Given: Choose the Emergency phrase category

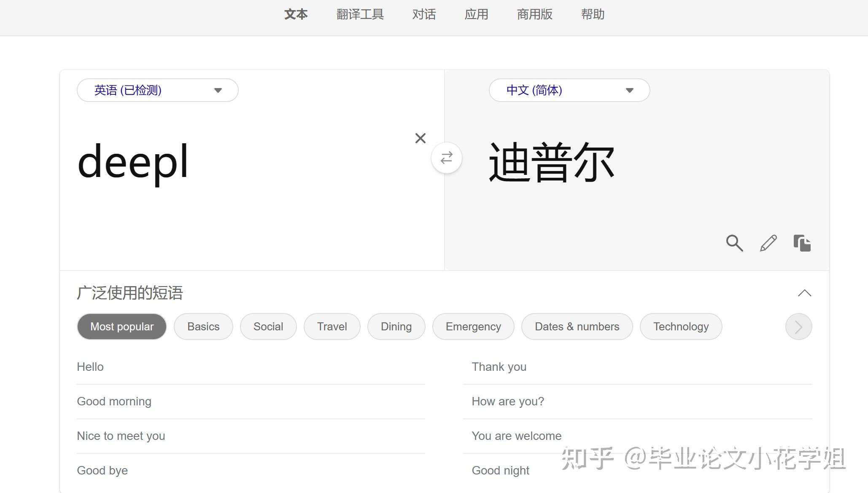Looking at the screenshot, I should (x=473, y=327).
